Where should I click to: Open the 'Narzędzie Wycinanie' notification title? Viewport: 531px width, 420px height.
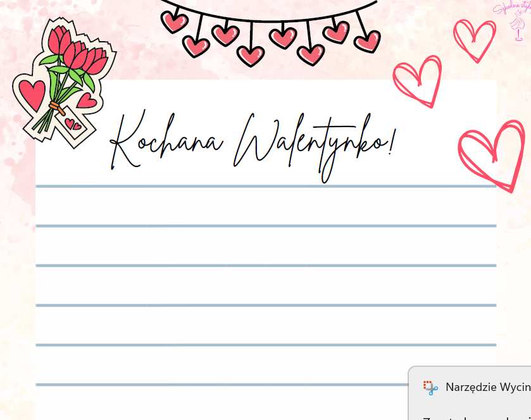[x=487, y=387]
